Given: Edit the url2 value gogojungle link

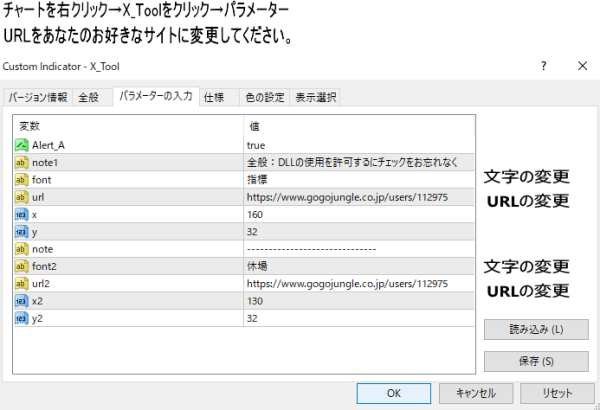Looking at the screenshot, I should click(x=359, y=284).
